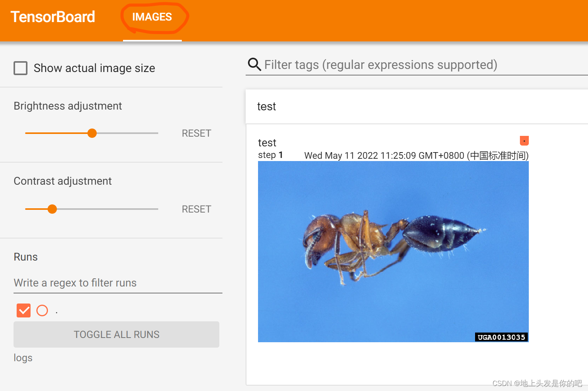Screen dimensions: 588x391
Task: Reset the Brightness adjustment
Action: (197, 133)
